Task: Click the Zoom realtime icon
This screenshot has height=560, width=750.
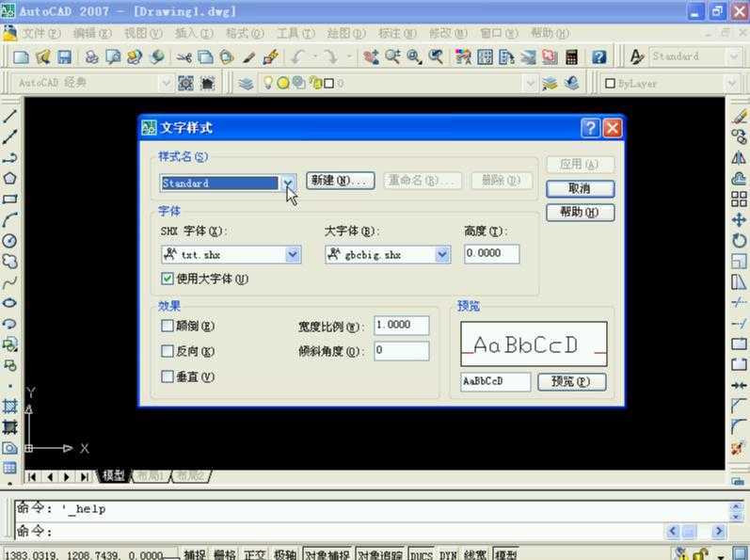Action: click(392, 56)
